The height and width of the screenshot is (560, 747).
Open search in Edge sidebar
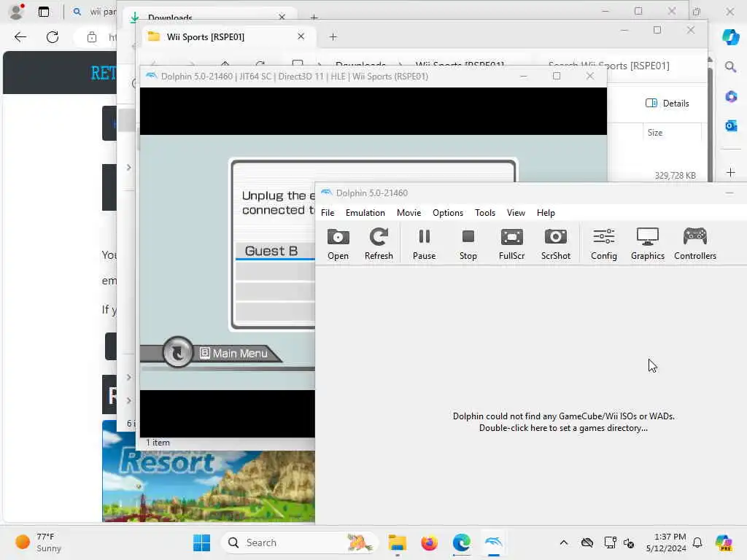pyautogui.click(x=731, y=67)
